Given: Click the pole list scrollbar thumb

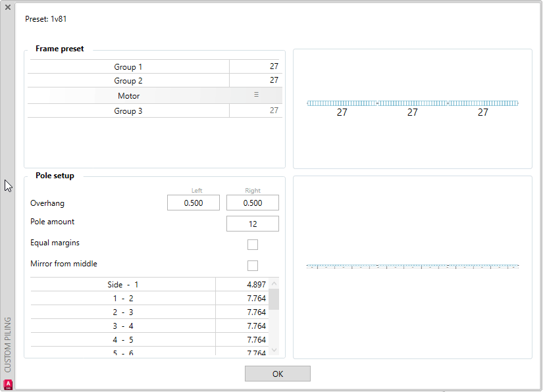Looking at the screenshot, I should (274, 300).
